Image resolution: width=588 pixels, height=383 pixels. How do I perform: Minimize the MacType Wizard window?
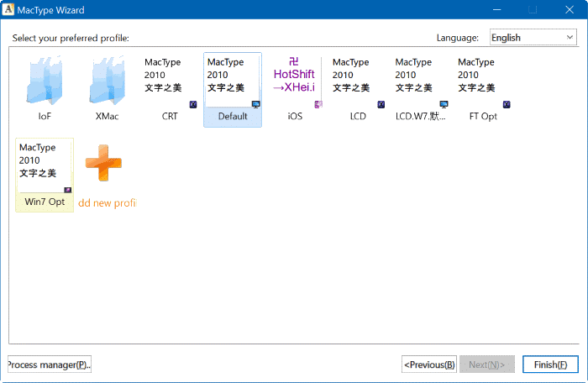[497, 9]
